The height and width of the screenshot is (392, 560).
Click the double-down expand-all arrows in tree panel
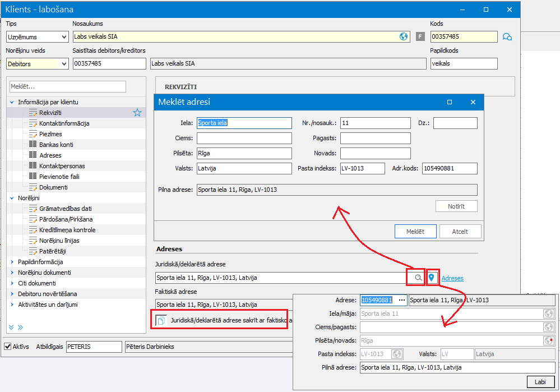(x=12, y=327)
